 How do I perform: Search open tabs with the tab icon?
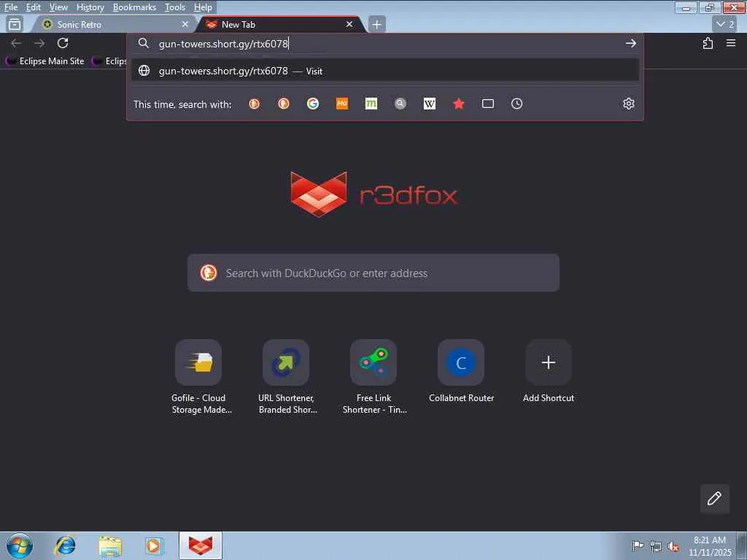(488, 104)
